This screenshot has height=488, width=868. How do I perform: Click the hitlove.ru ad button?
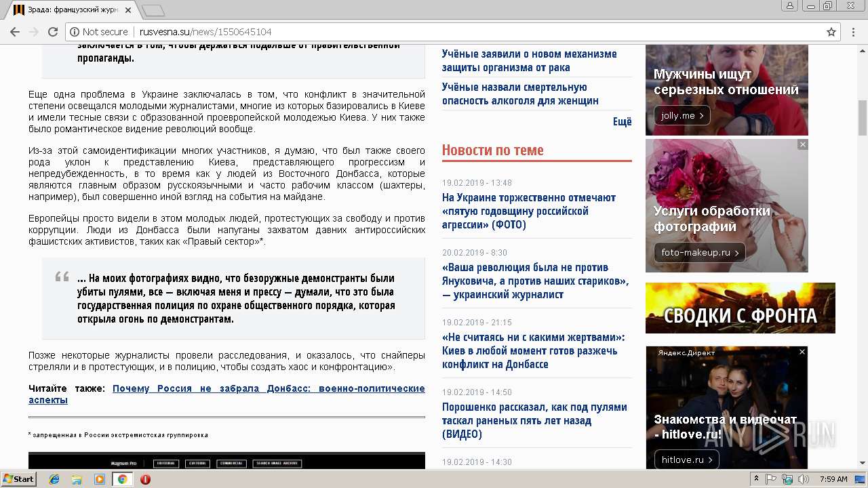(x=686, y=460)
